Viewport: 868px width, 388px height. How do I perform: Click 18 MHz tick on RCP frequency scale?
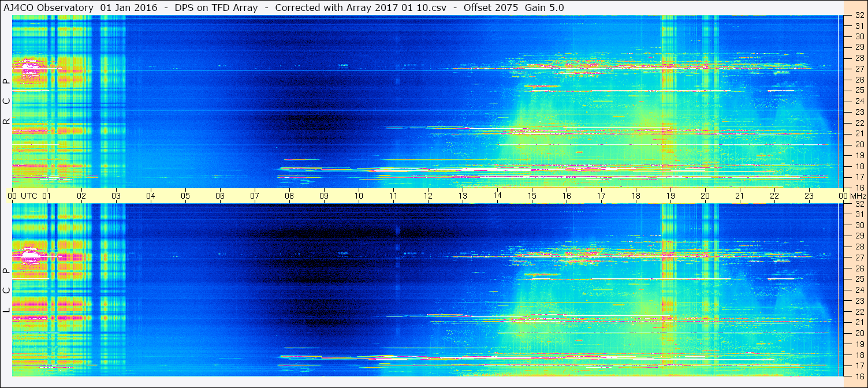[859, 166]
